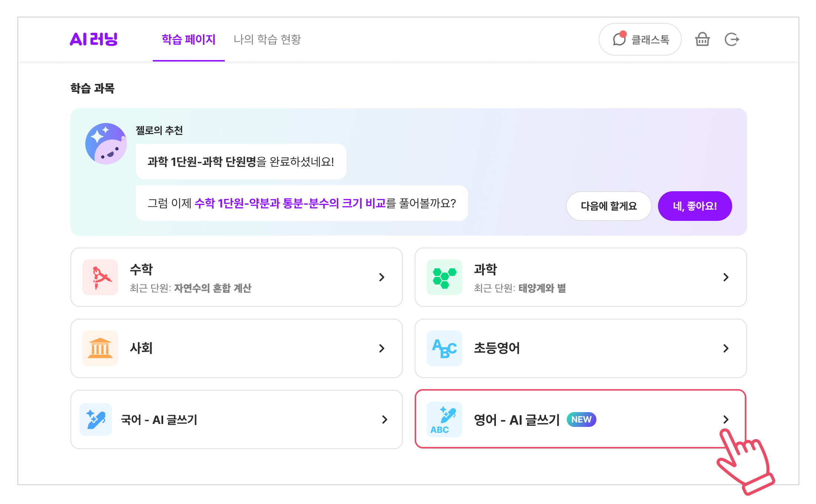Click the 국어 AI 글쓰기 pen icon
This screenshot has height=504, width=816.
96,420
